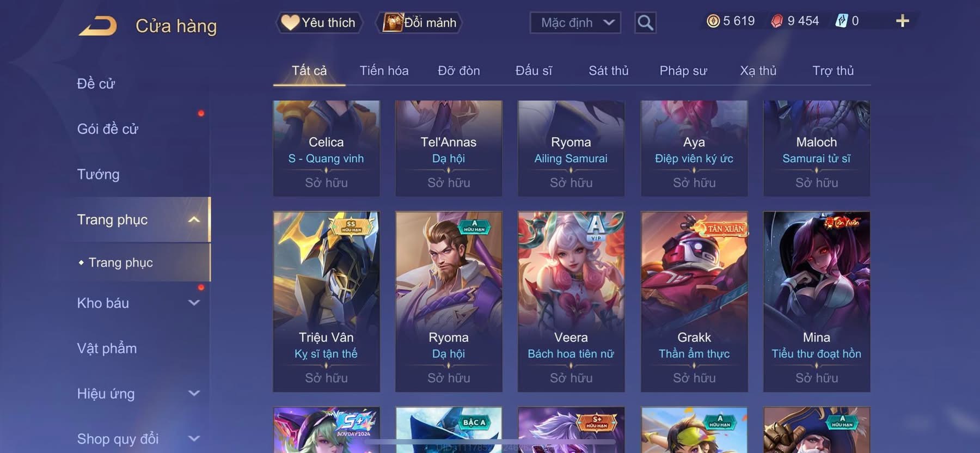
Task: Click the gold coin balance icon
Action: coord(713,21)
